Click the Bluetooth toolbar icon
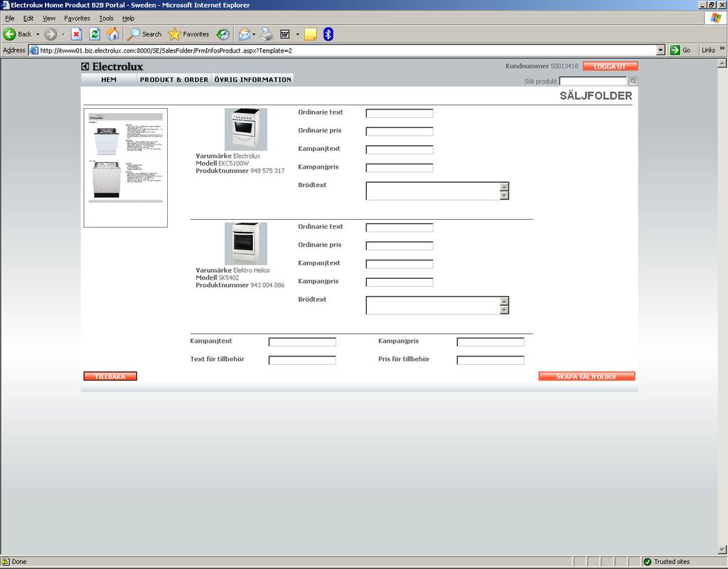The width and height of the screenshot is (728, 569). (328, 34)
